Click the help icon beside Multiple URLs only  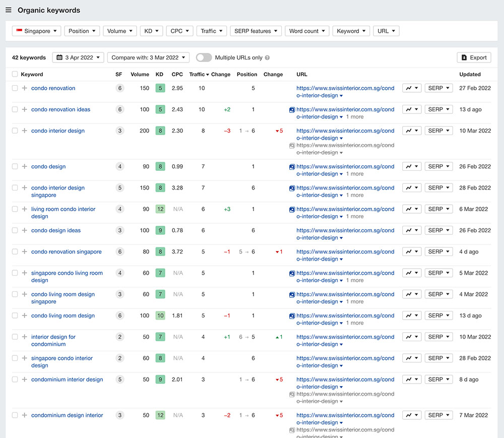pos(267,58)
